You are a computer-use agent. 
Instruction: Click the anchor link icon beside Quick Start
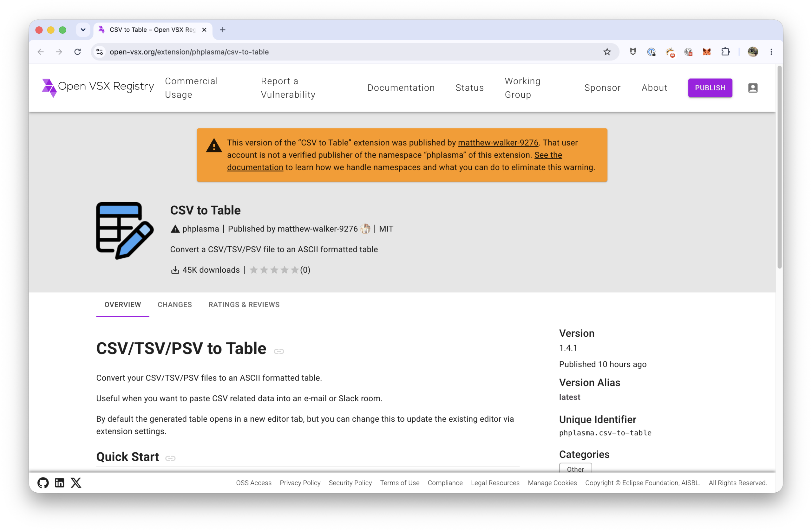(170, 458)
